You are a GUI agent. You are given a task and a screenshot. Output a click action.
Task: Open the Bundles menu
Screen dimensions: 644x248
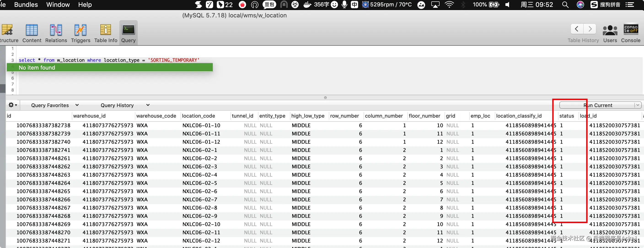point(26,5)
